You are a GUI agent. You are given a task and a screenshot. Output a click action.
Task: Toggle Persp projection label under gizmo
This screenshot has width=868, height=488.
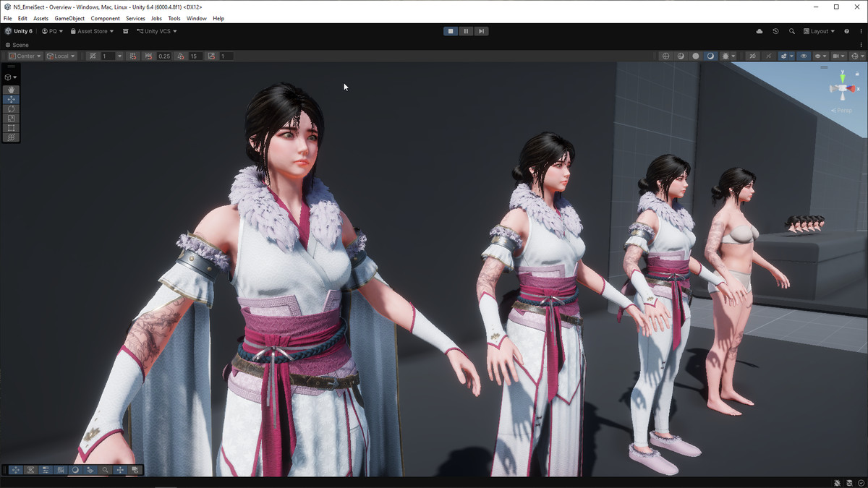(841, 110)
